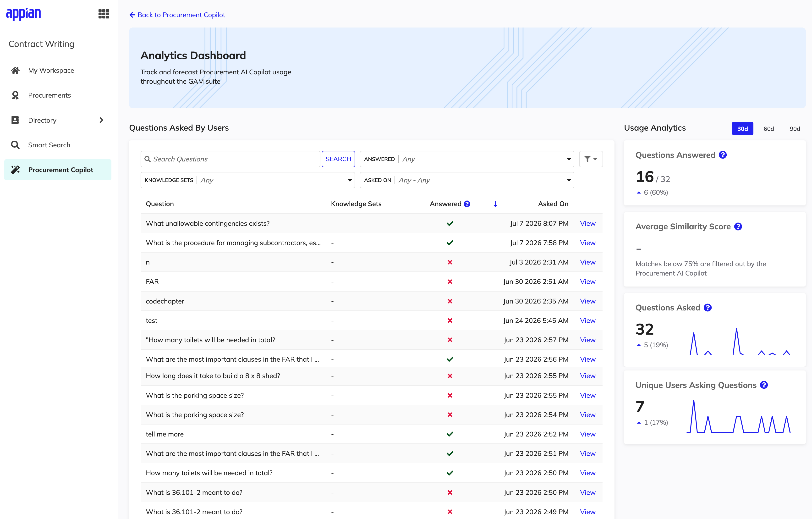Go to My Workspace in sidebar
This screenshot has height=519, width=812.
coord(58,70)
